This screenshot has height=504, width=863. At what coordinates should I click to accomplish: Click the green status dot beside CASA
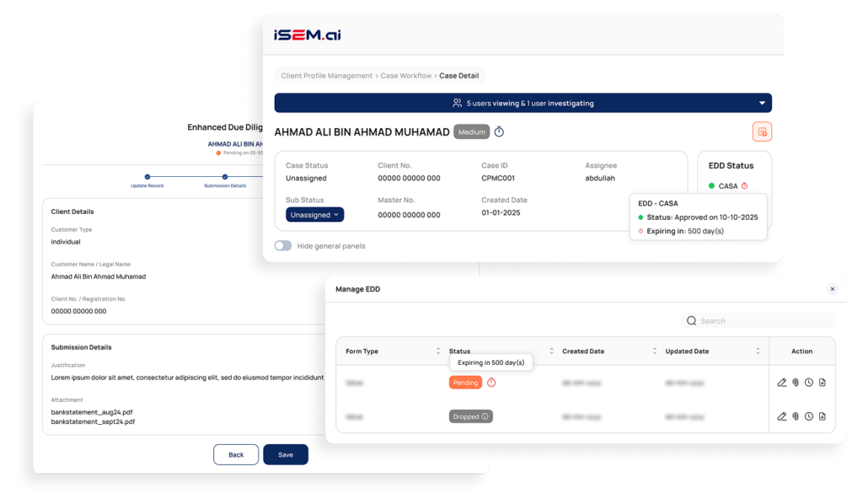[710, 185]
